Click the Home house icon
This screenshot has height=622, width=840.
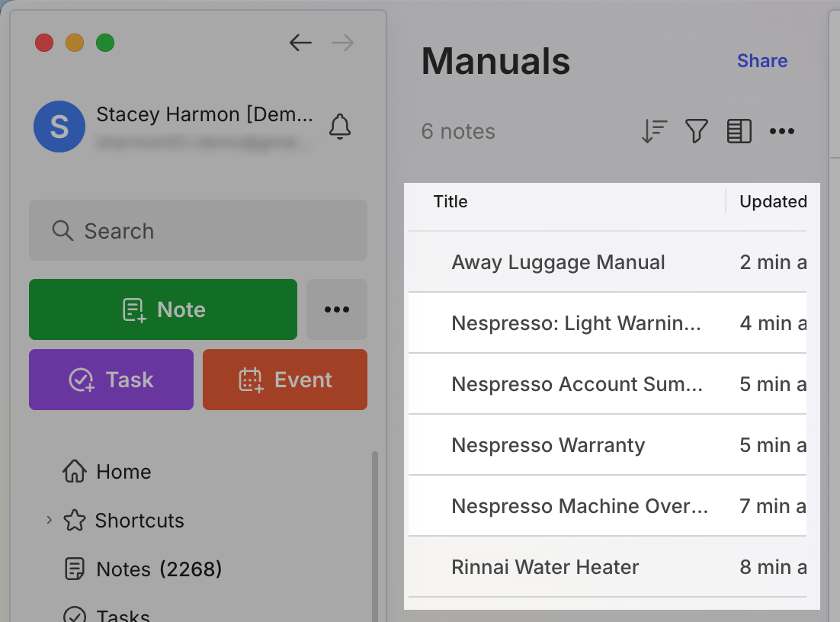pos(75,472)
